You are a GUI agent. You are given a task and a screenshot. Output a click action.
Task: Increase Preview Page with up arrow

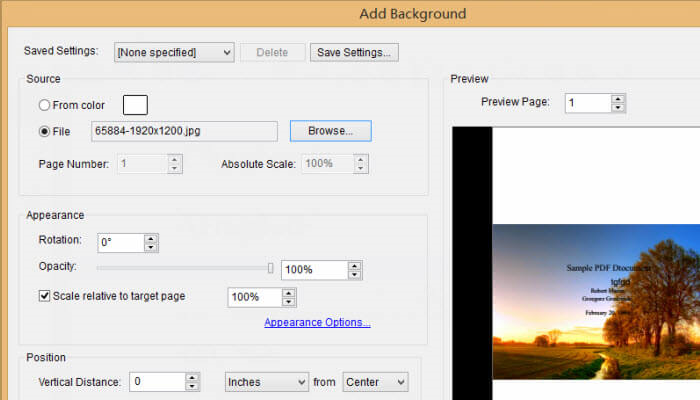click(x=618, y=98)
